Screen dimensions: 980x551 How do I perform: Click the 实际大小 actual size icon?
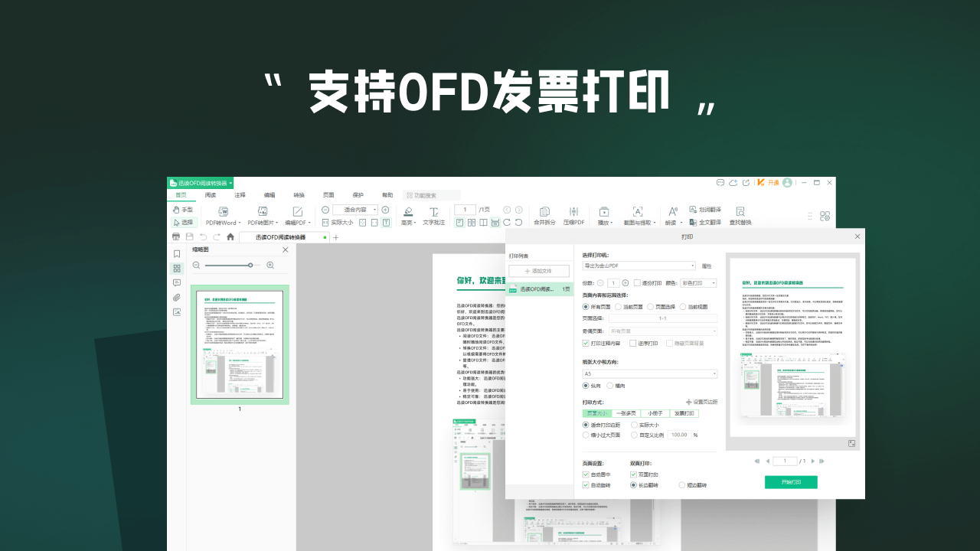[x=325, y=222]
